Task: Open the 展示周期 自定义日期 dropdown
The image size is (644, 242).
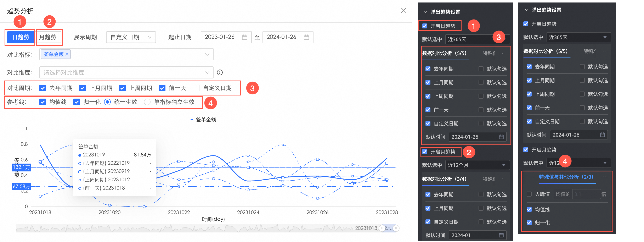Action: (x=131, y=37)
